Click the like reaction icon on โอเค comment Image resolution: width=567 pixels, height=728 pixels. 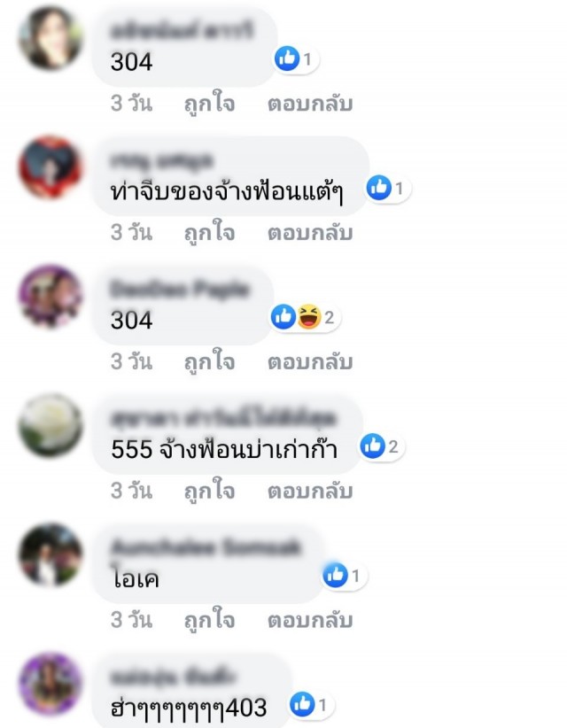[335, 576]
